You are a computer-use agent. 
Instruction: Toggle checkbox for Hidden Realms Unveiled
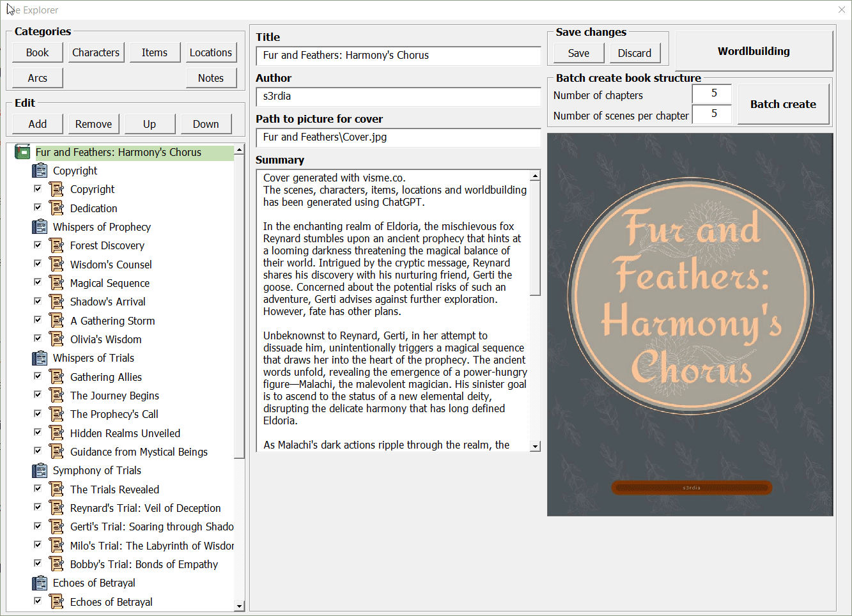coord(38,433)
